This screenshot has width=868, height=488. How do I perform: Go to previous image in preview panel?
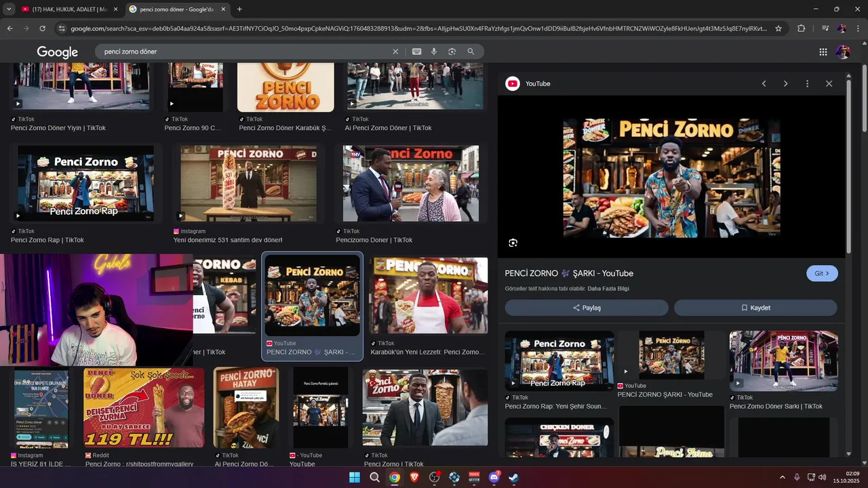[764, 83]
